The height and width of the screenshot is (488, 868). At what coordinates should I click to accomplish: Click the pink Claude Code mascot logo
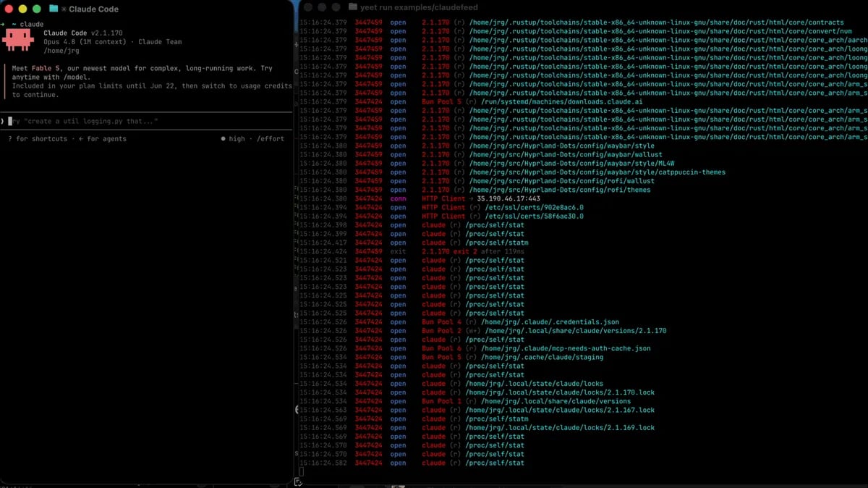[x=18, y=39]
